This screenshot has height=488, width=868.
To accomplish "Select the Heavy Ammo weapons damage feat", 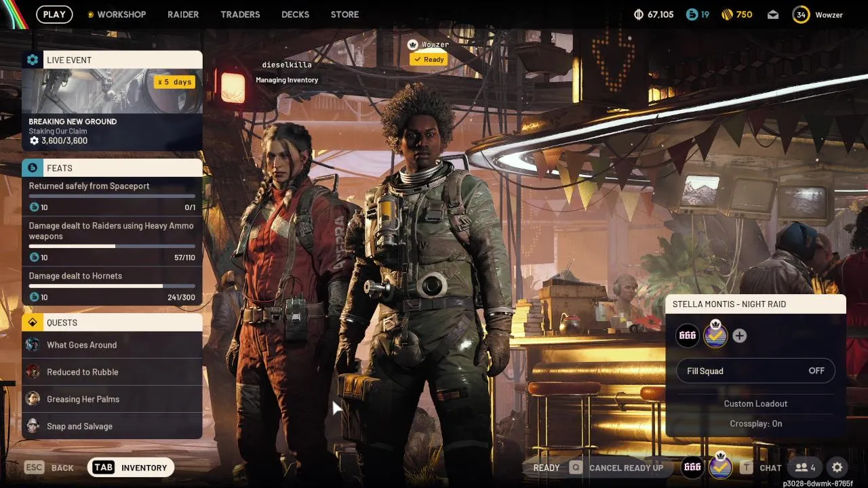I will pos(112,241).
